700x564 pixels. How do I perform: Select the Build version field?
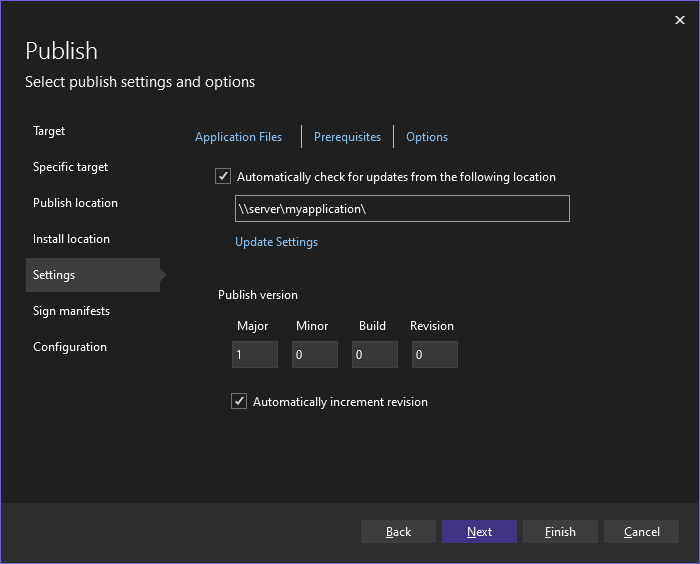pos(374,355)
